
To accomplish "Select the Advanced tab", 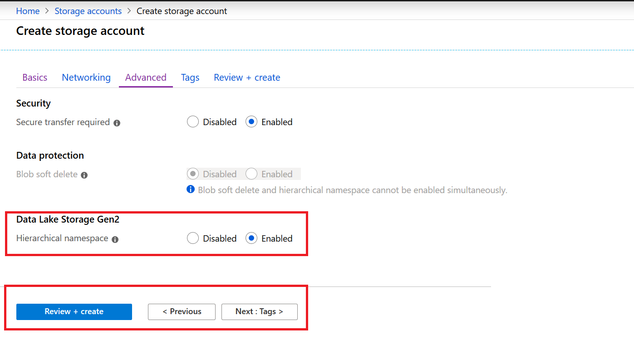I will pyautogui.click(x=146, y=78).
